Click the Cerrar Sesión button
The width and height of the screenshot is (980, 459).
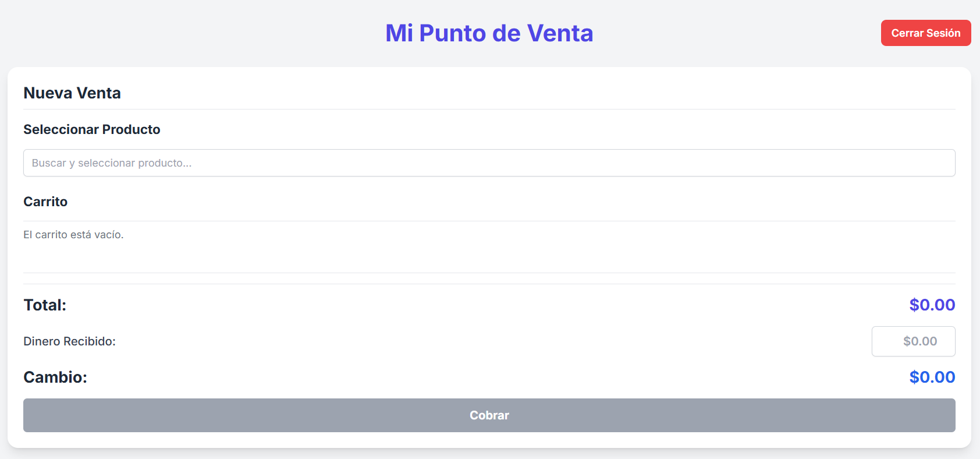pyautogui.click(x=925, y=33)
